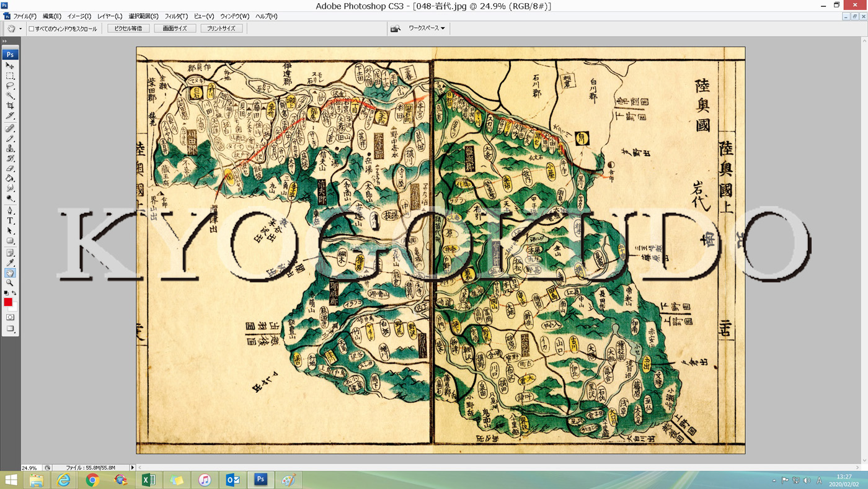Select the Paint Bucket tool
The height and width of the screenshot is (489, 868).
click(x=10, y=178)
